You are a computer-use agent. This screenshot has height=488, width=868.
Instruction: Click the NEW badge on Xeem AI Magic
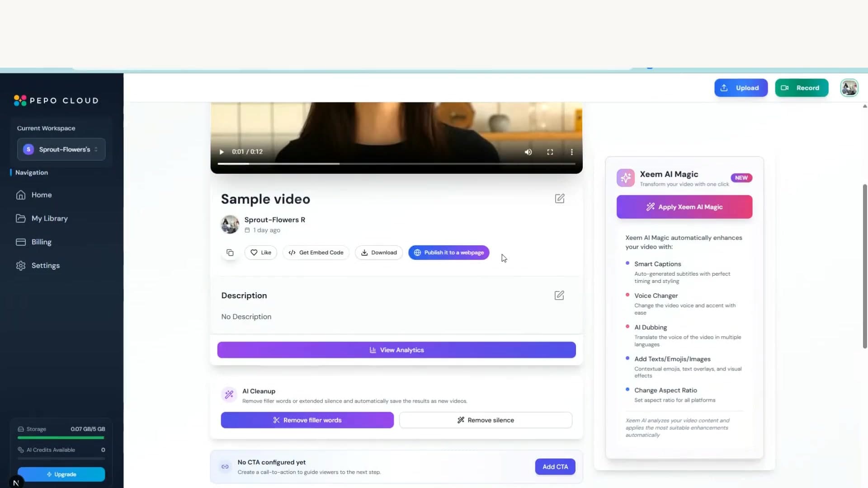(x=741, y=178)
